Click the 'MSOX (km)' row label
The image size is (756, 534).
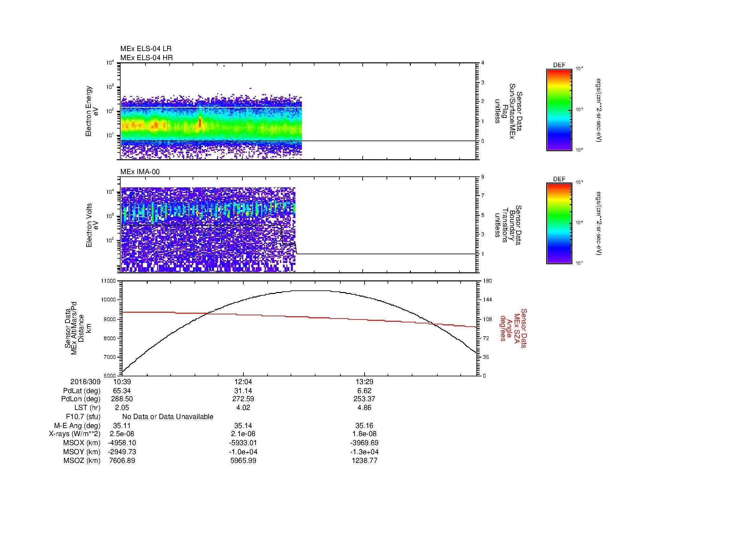click(x=82, y=443)
